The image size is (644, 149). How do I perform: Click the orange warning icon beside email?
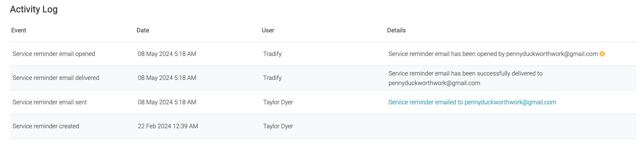coord(602,54)
